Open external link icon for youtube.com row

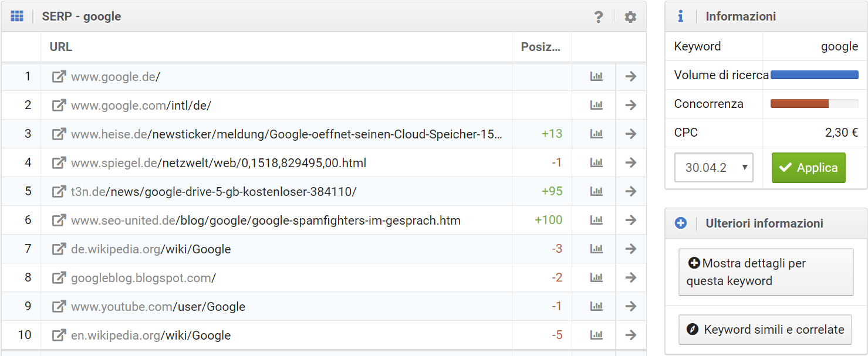coord(59,306)
